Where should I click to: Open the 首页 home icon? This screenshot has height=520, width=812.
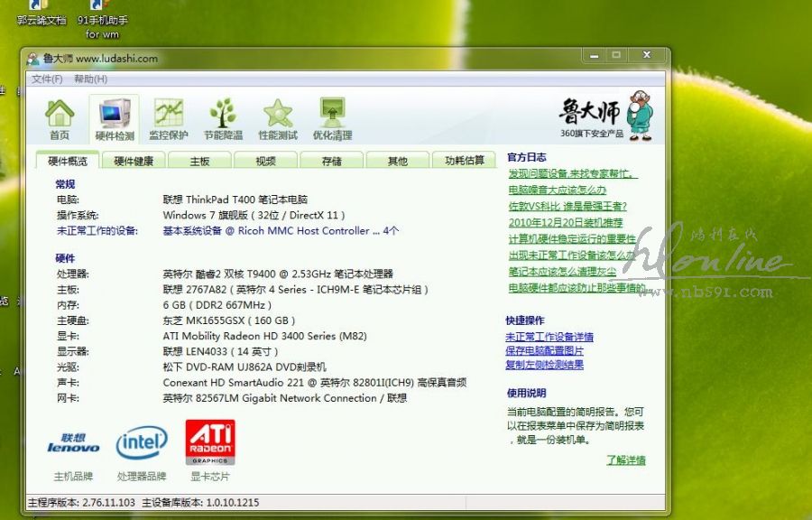[59, 120]
